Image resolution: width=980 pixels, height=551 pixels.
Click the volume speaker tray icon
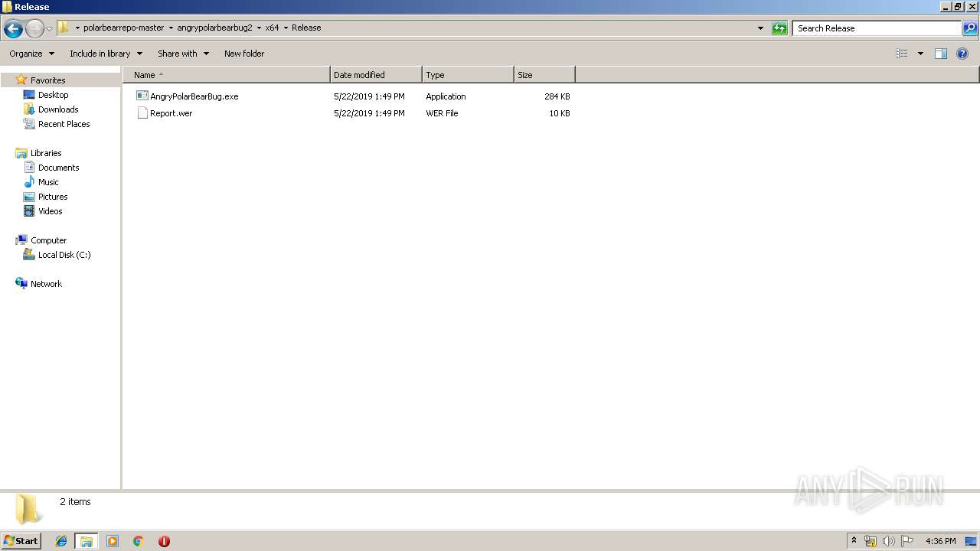[x=888, y=541]
